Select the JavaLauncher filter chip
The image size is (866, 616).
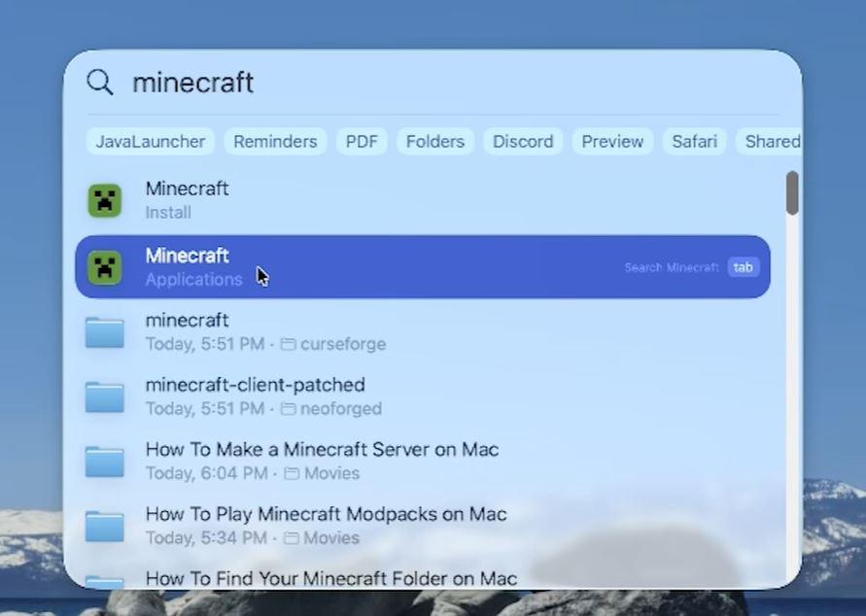click(x=151, y=141)
